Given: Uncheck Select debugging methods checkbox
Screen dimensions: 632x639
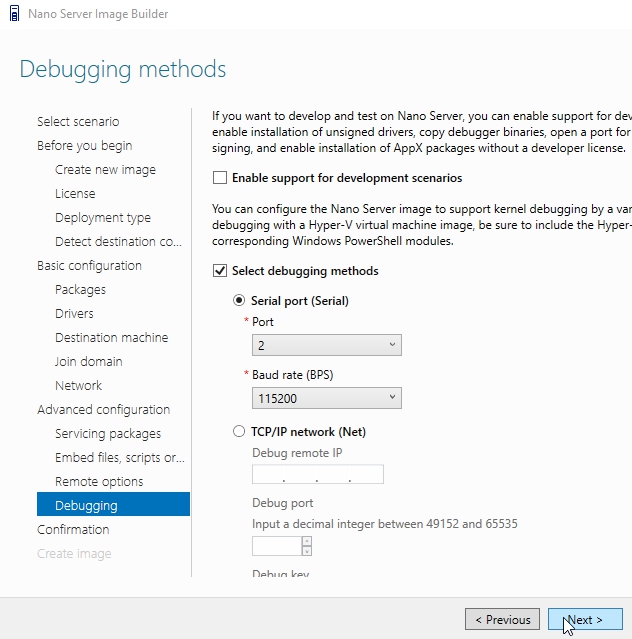Looking at the screenshot, I should (x=220, y=270).
